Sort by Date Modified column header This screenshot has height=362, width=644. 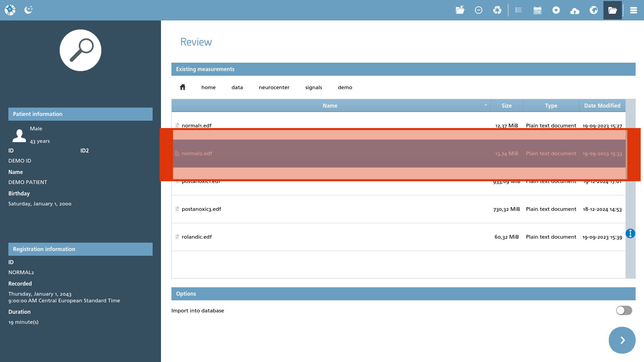point(602,106)
